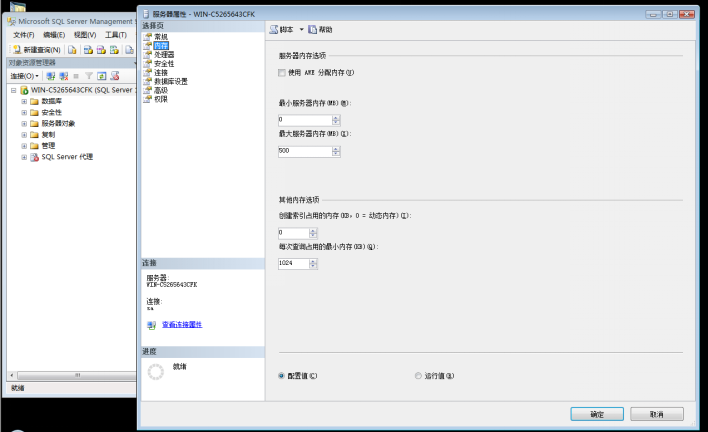Open the 编辑(E) menu
This screenshot has width=708, height=432.
[x=54, y=35]
